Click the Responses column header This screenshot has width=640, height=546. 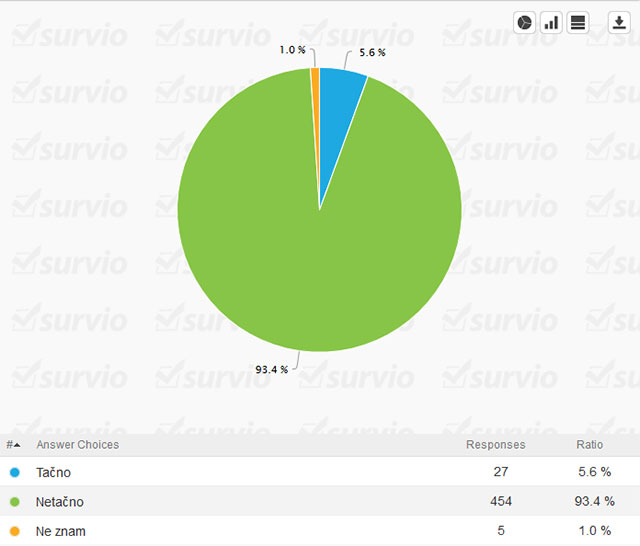tap(495, 445)
